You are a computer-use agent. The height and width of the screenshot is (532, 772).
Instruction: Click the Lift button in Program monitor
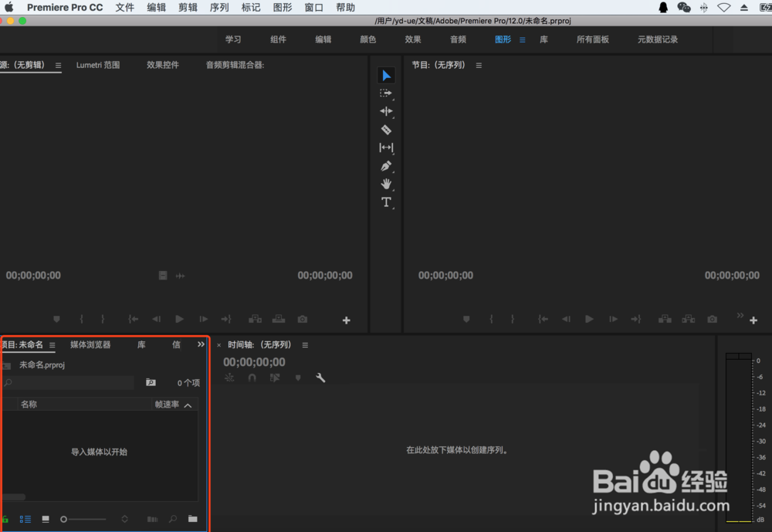(665, 319)
